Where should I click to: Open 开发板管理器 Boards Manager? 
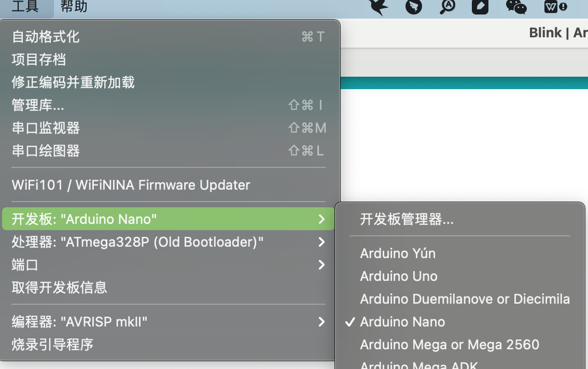(x=407, y=219)
